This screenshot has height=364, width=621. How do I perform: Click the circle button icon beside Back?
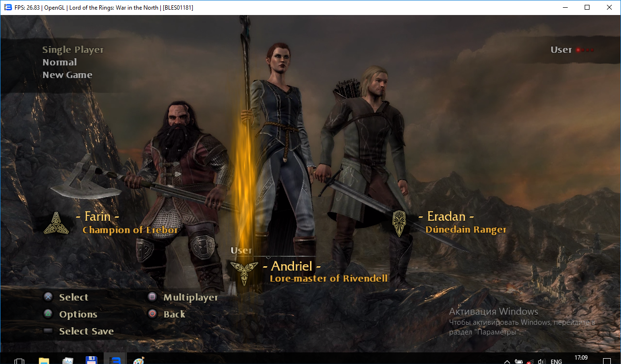click(x=153, y=314)
